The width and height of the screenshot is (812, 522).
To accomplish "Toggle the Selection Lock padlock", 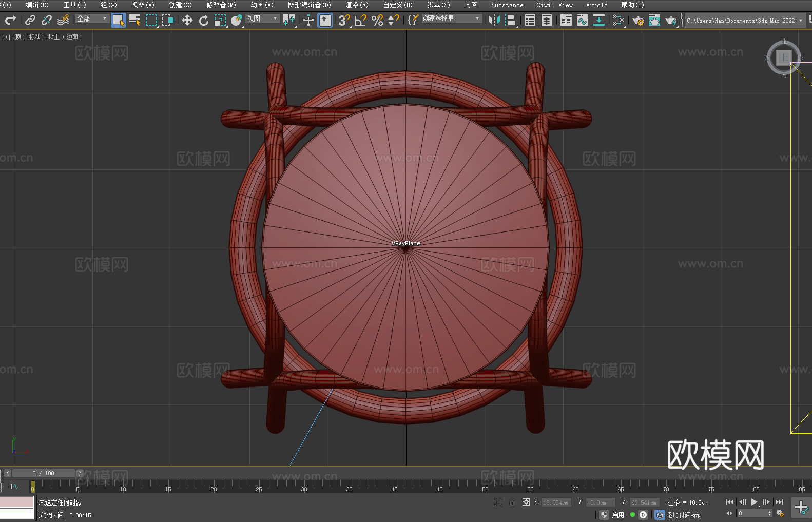I will (x=512, y=502).
